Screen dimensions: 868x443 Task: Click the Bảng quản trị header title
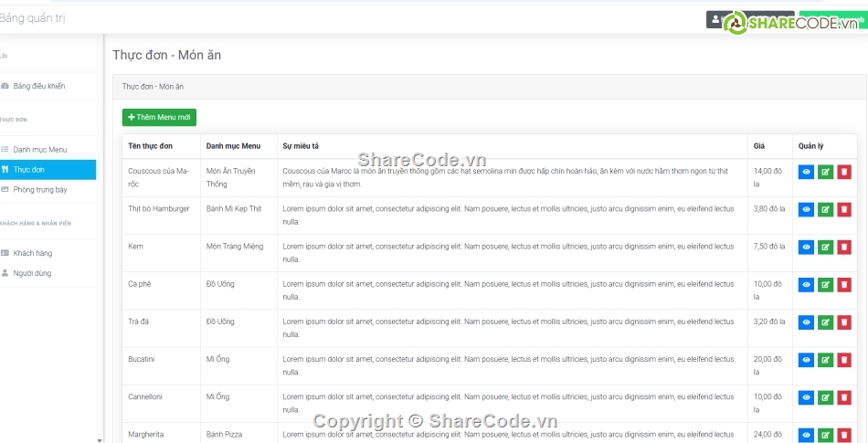click(x=32, y=18)
